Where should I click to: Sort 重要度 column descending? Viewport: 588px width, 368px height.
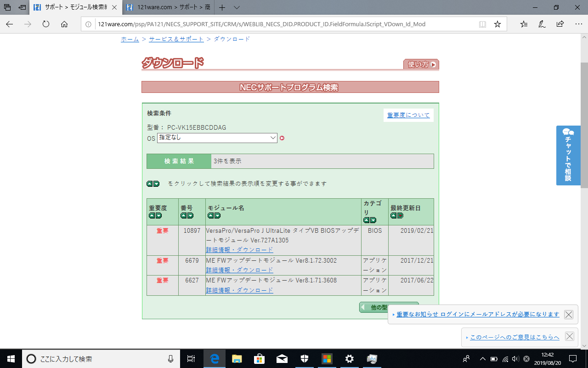[158, 216]
